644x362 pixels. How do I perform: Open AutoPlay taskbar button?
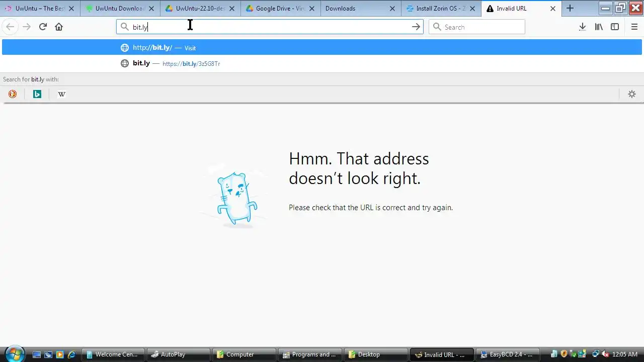(x=178, y=354)
